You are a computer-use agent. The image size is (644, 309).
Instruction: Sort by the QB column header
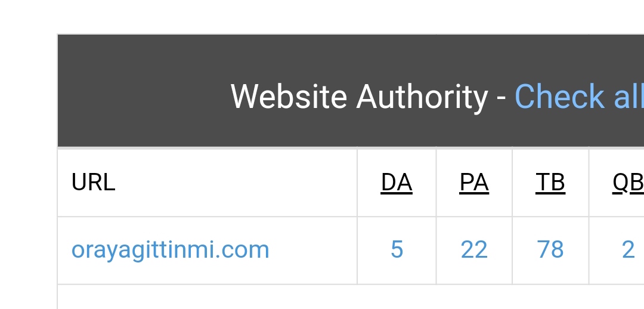[628, 183]
